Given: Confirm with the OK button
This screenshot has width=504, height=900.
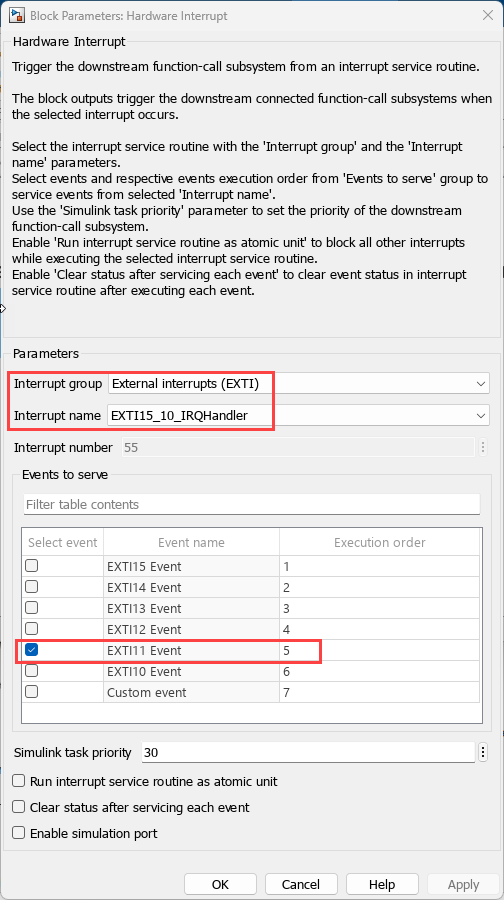Looking at the screenshot, I should 220,885.
